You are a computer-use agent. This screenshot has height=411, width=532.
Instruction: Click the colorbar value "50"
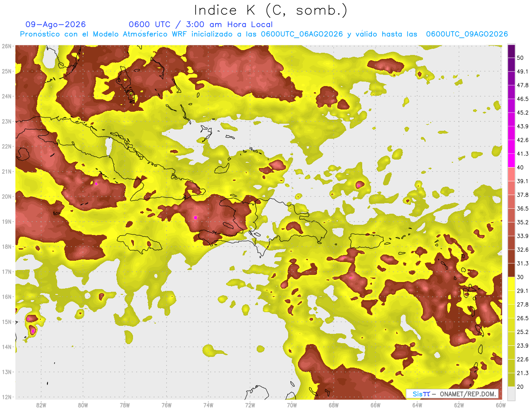coord(521,58)
